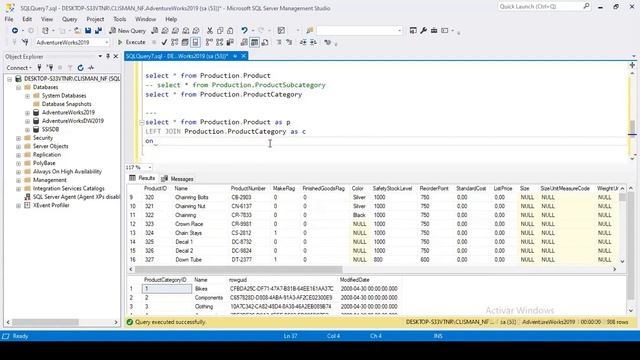Click the Decrease Indent icon
The height and width of the screenshot is (360, 640).
coord(303,42)
